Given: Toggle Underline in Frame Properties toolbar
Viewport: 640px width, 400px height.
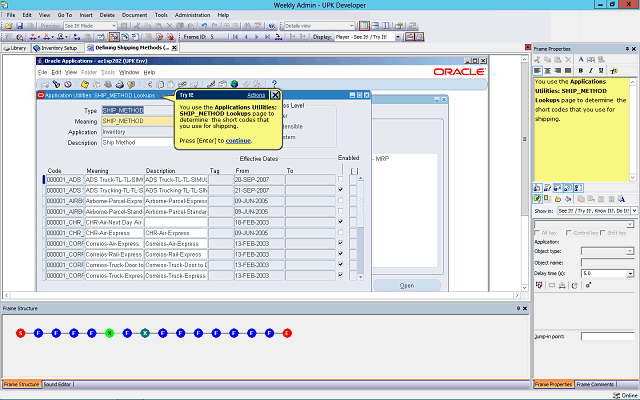Looking at the screenshot, I should click(x=601, y=71).
